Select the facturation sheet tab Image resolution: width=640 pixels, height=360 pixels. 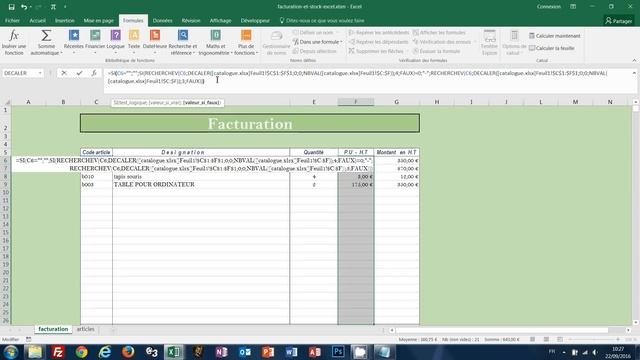pos(53,329)
